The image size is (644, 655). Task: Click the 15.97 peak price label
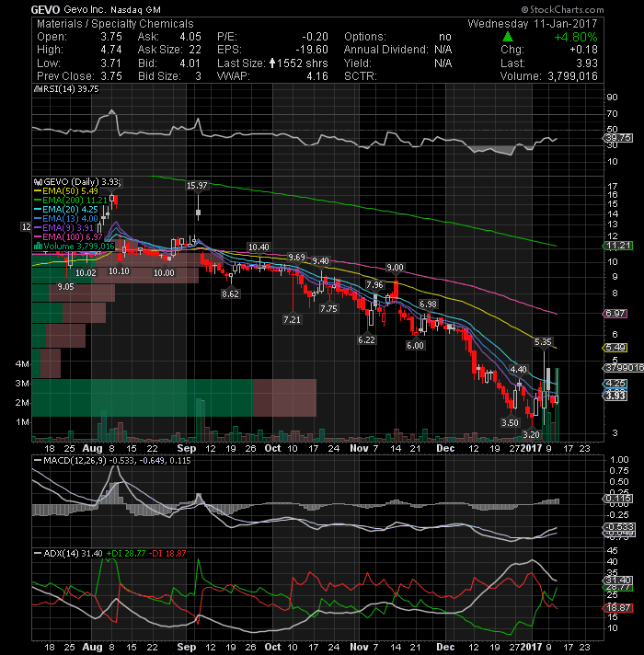pyautogui.click(x=197, y=186)
